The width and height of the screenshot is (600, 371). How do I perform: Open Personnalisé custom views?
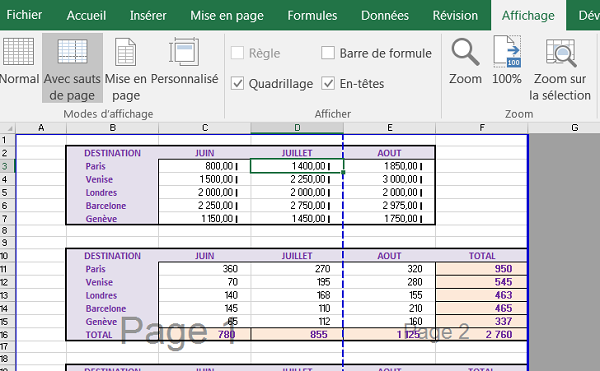click(x=184, y=61)
